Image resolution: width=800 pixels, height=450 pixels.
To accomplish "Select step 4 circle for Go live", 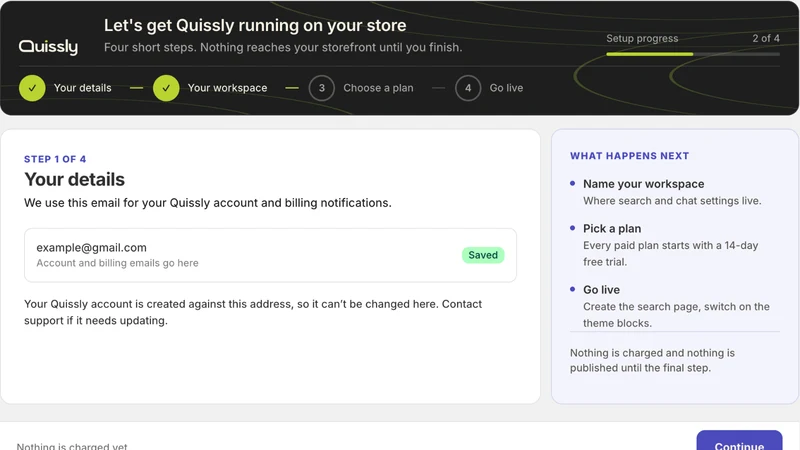I will coord(468,88).
